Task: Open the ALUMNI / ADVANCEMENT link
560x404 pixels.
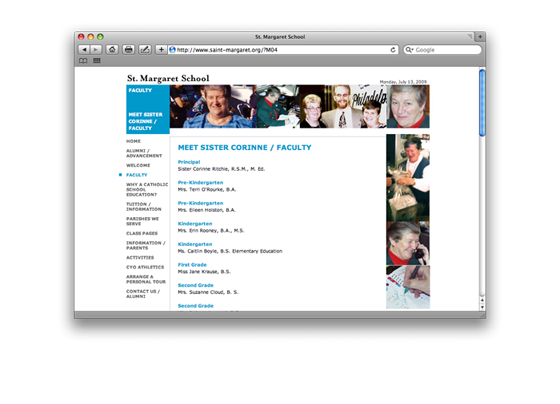Action: pyautogui.click(x=144, y=153)
